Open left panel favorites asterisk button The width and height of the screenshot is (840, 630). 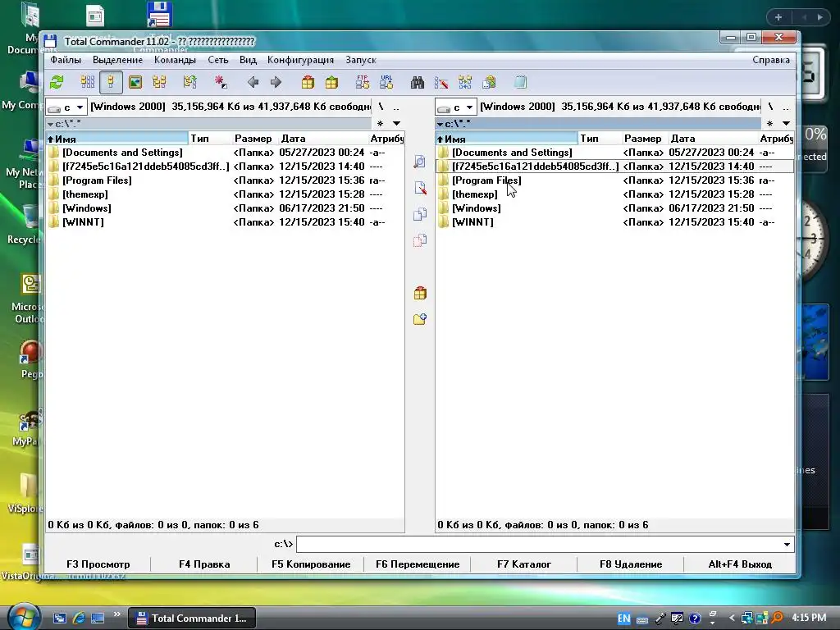coord(381,124)
